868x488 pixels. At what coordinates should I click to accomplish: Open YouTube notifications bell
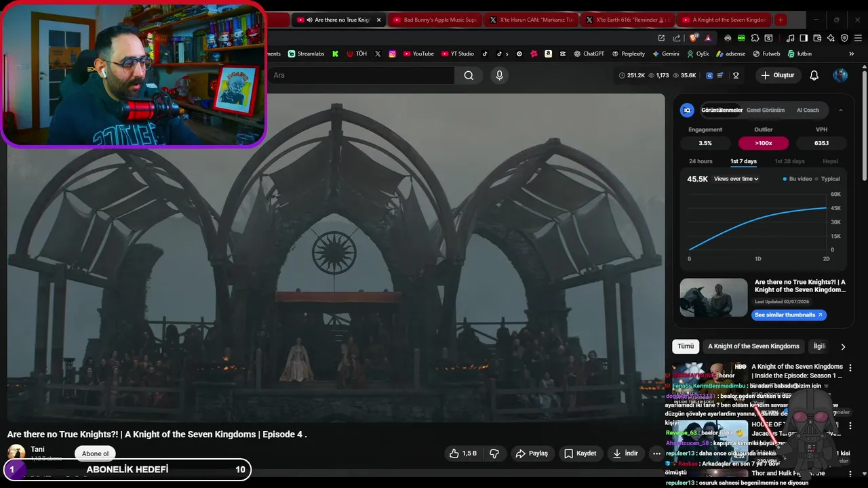(814, 75)
